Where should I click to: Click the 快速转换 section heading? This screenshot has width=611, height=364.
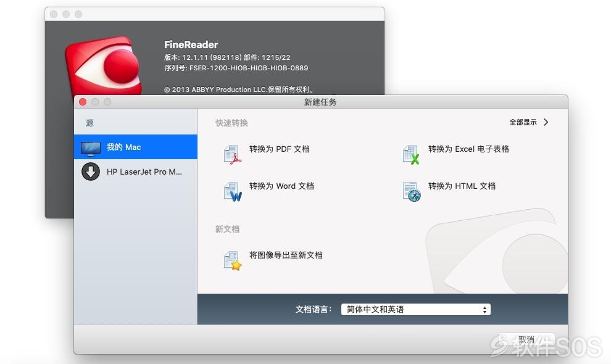(231, 123)
